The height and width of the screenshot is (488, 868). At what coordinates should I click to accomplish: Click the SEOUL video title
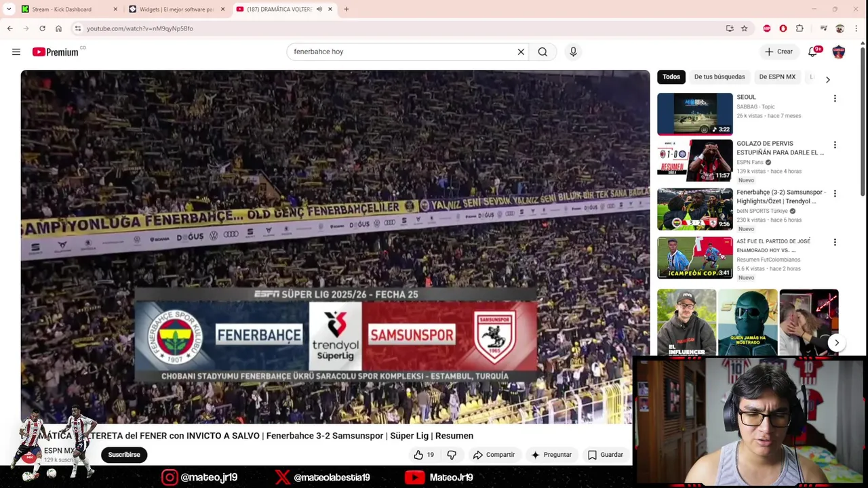[x=746, y=97]
